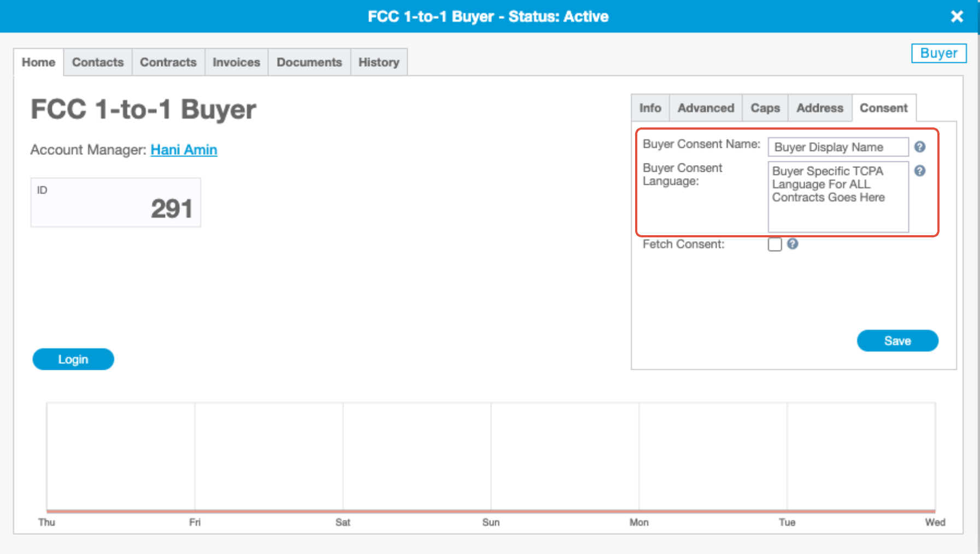Image resolution: width=980 pixels, height=554 pixels.
Task: Show the History tab
Action: coord(379,62)
